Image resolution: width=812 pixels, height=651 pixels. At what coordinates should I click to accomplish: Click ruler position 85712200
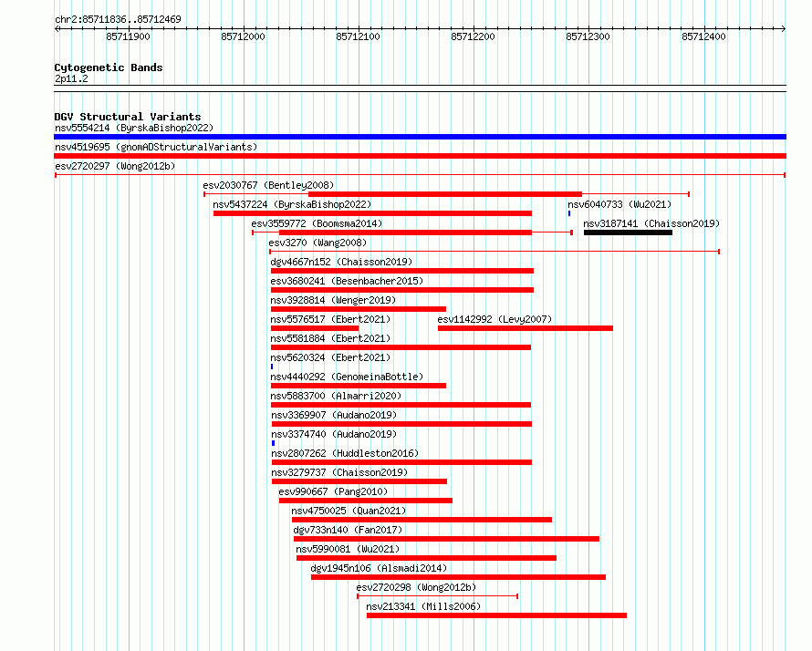[473, 36]
